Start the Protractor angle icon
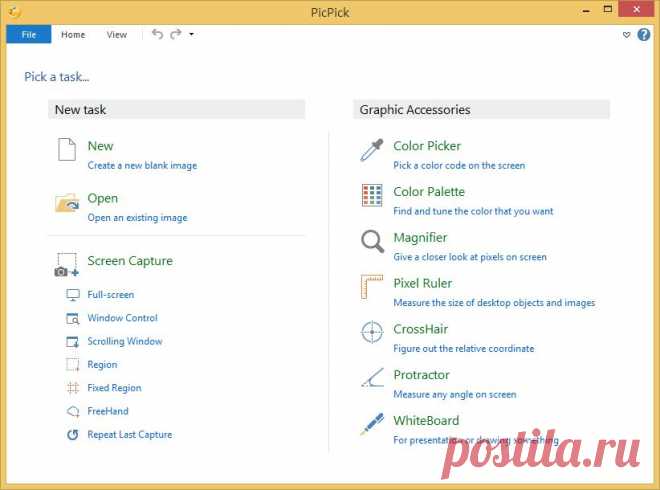 click(x=373, y=378)
